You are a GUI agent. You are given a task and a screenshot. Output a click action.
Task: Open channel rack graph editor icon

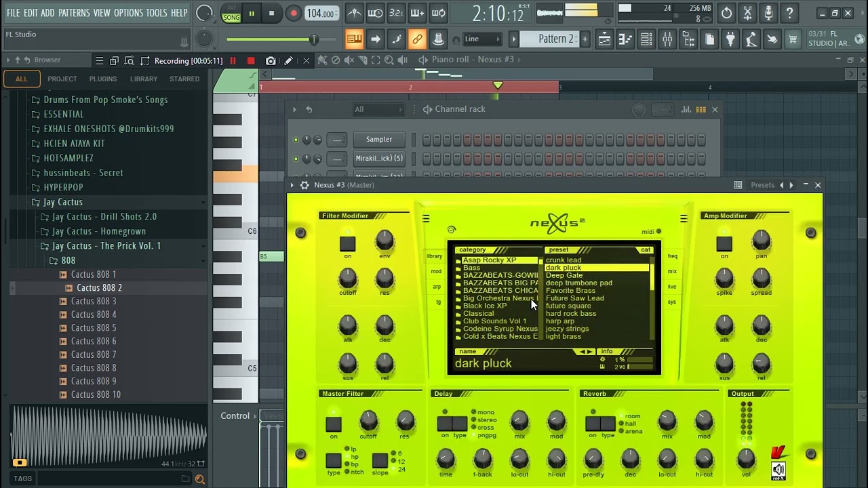[686, 109]
